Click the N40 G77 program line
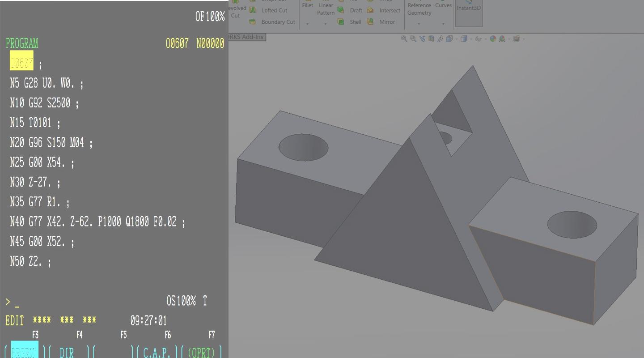The image size is (644, 358). click(x=97, y=222)
